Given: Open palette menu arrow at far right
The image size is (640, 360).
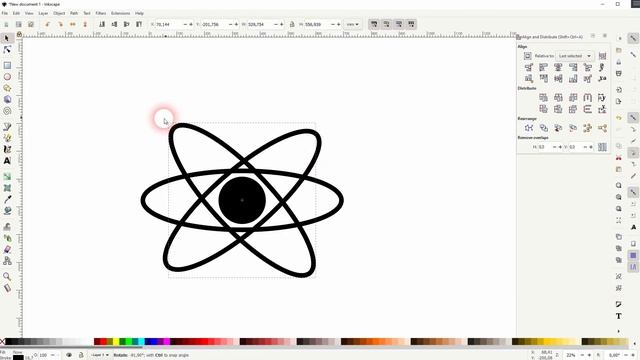Looking at the screenshot, I should [x=635, y=343].
